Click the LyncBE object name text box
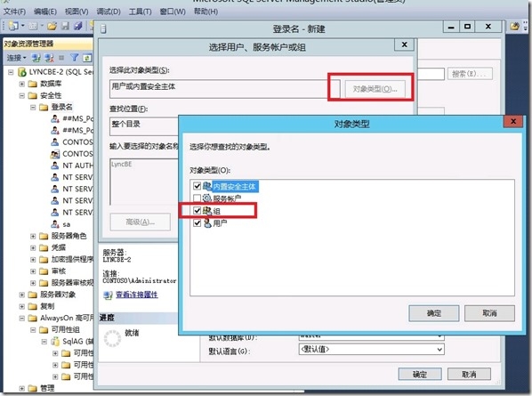Image resolution: width=532 pixels, height=396 pixels. point(143,182)
